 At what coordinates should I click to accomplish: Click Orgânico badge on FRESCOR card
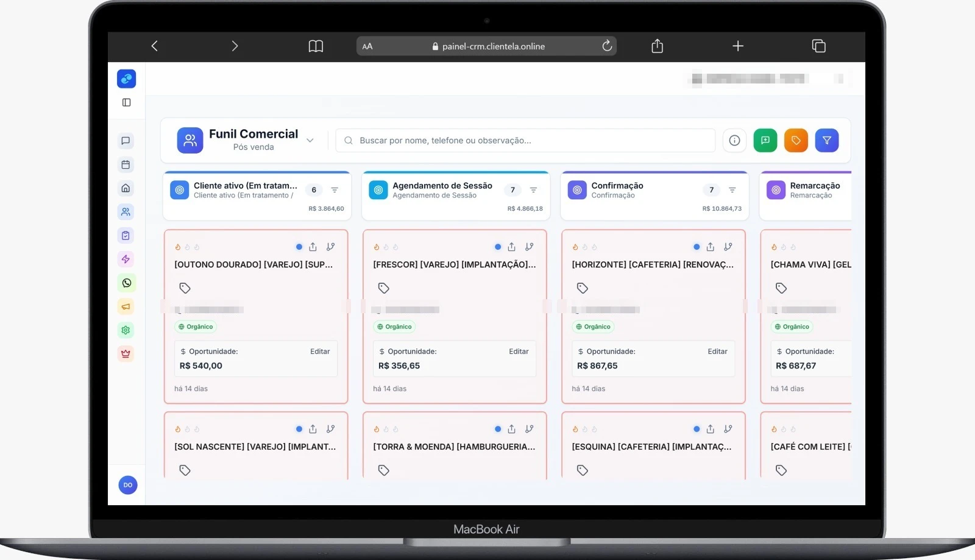point(394,327)
